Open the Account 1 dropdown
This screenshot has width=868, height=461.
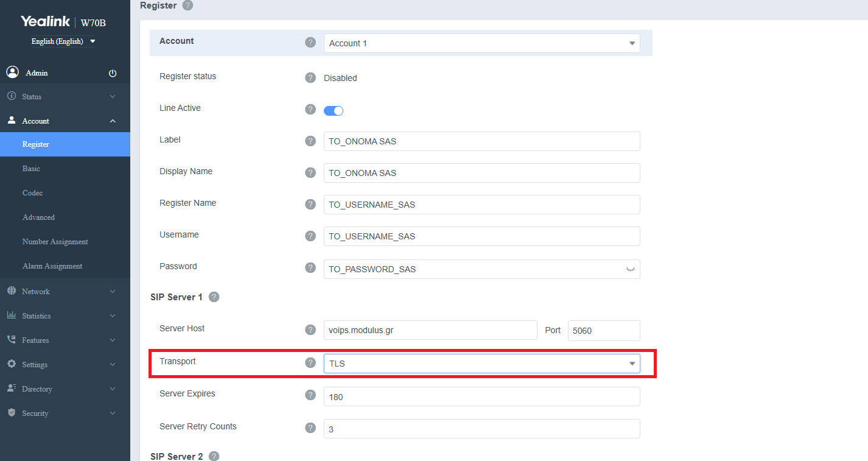481,43
